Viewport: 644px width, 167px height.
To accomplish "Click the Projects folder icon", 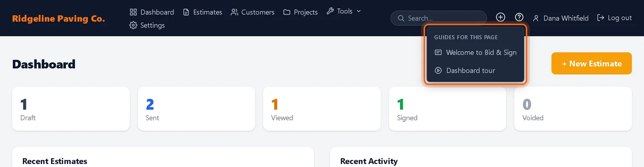I will (287, 12).
